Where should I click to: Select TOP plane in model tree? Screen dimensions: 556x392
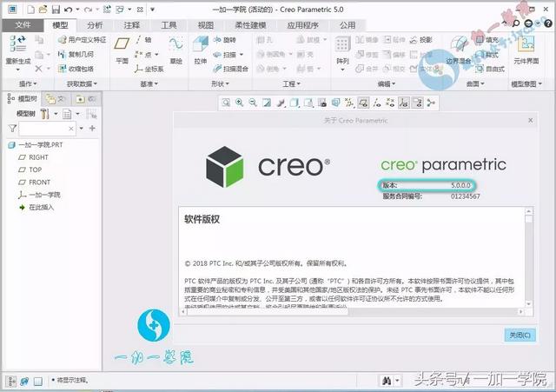[30, 169]
